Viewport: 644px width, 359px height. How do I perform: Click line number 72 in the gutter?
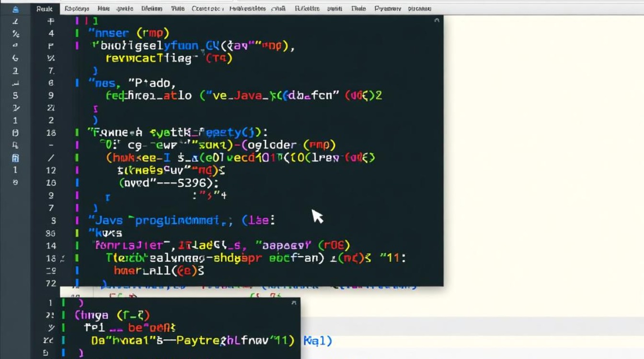(51, 283)
